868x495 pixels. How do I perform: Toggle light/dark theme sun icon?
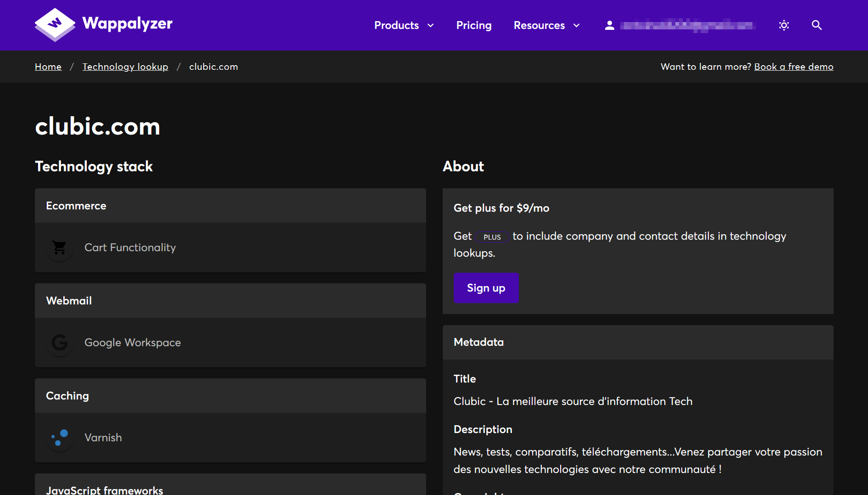pos(784,25)
